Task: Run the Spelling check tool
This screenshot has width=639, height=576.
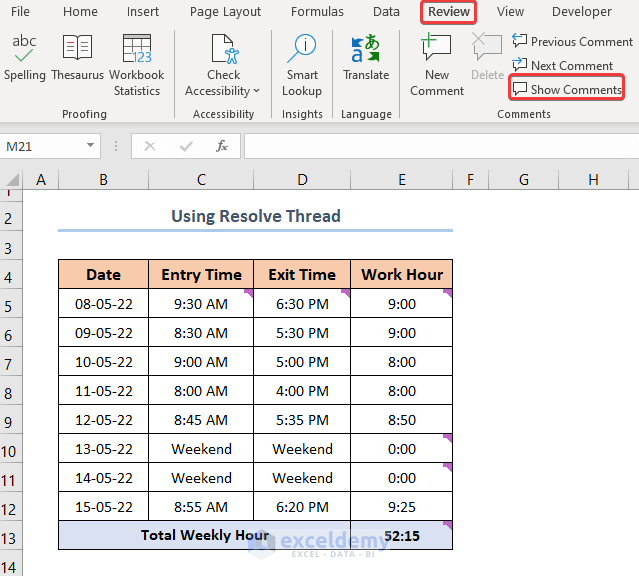Action: 24,58
